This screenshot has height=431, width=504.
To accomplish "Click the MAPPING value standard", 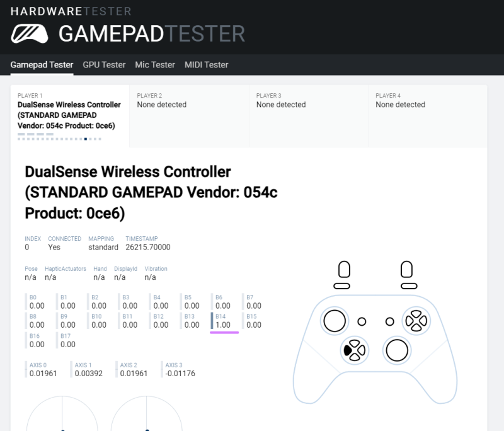I will 103,247.
